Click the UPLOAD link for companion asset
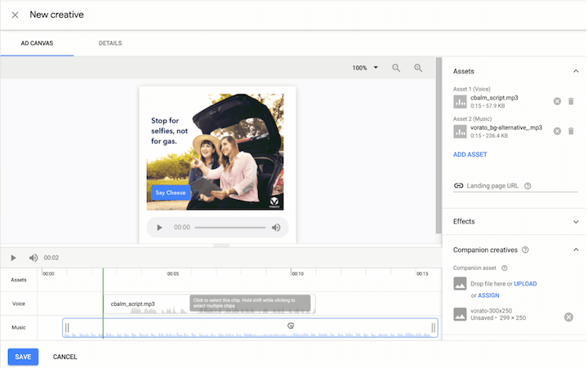The width and height of the screenshot is (588, 368). pyautogui.click(x=525, y=284)
